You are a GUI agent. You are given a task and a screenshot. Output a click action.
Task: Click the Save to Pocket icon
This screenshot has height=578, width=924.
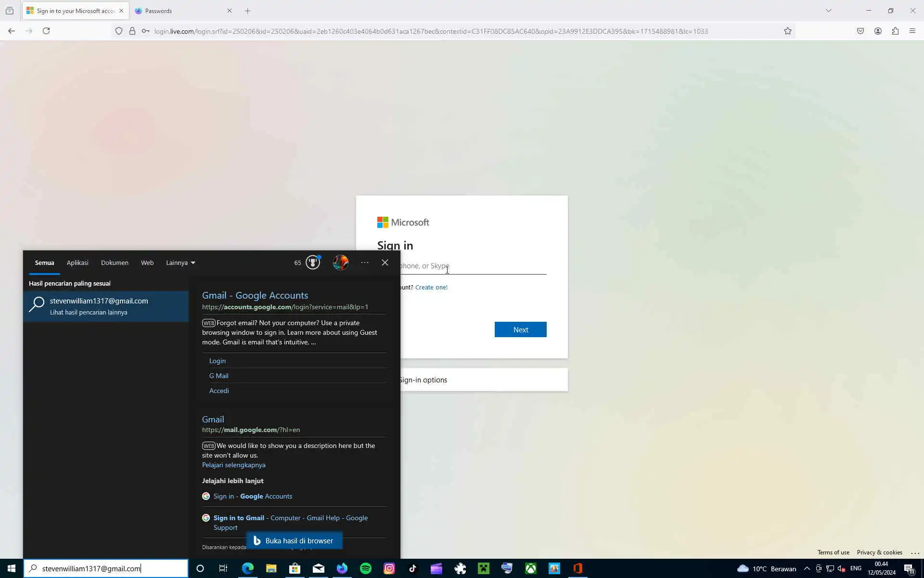point(860,31)
